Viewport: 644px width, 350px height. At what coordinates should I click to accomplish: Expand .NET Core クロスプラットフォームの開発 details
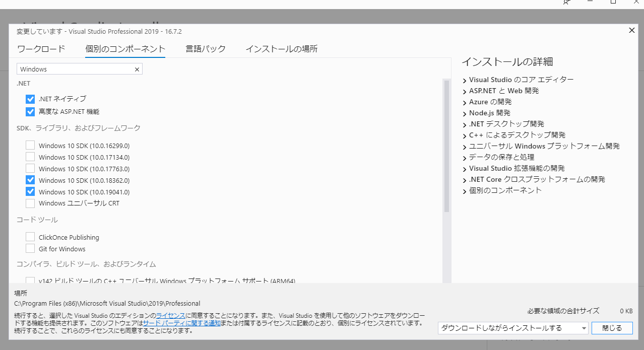[465, 180]
